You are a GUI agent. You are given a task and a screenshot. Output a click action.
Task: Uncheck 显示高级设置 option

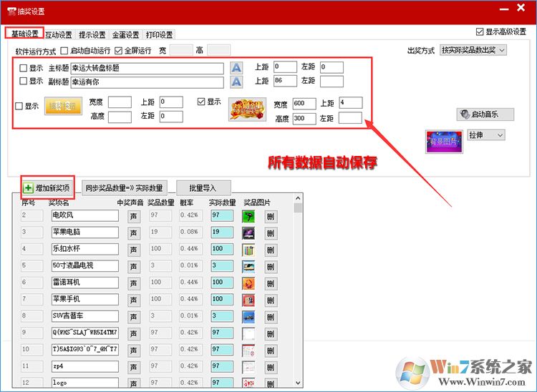pos(480,32)
